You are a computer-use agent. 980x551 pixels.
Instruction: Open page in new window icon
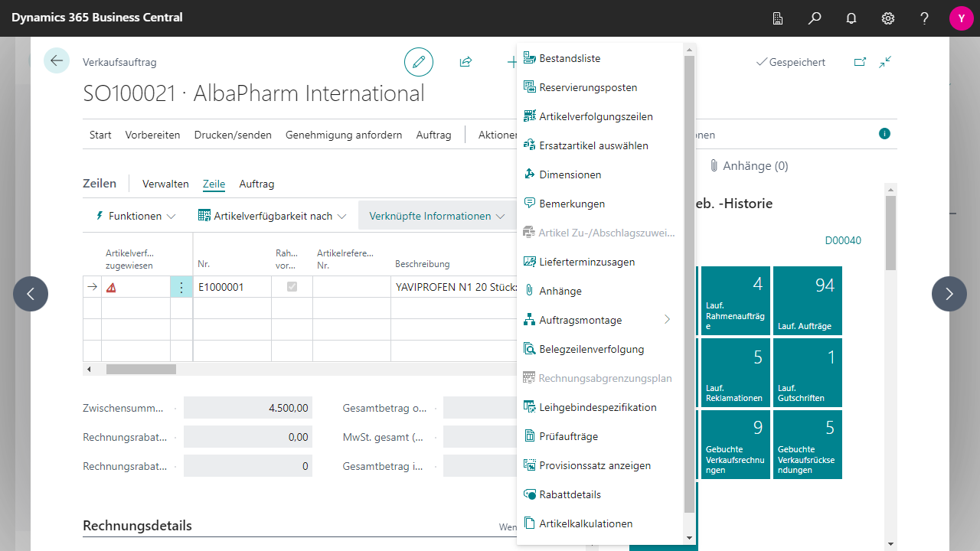(x=860, y=62)
